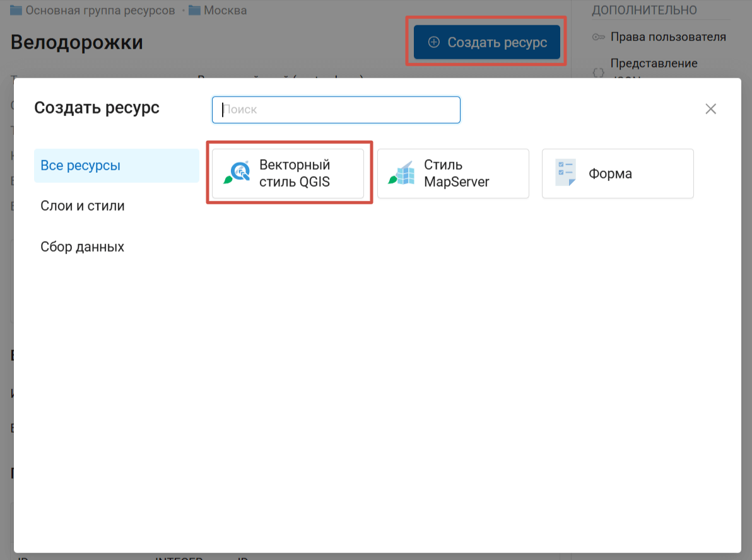Switch to Слои и стили category

click(83, 206)
